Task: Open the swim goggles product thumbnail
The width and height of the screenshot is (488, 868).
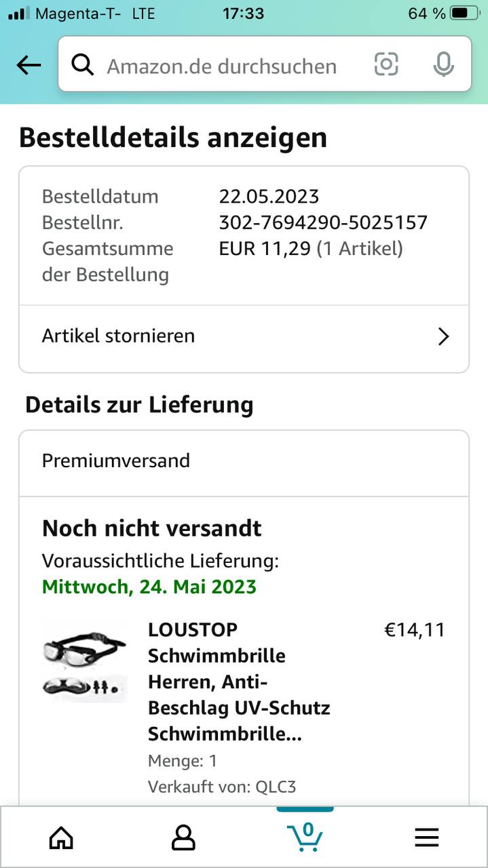Action: click(84, 660)
